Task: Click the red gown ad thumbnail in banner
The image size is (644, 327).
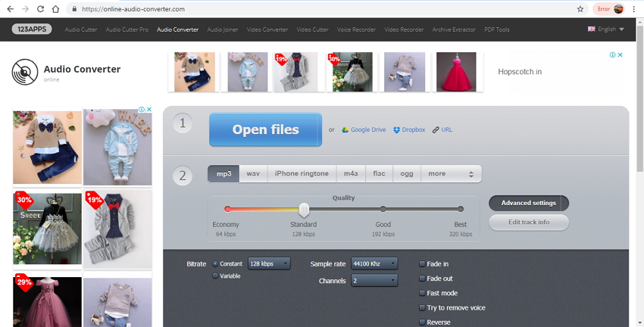Action: (x=456, y=72)
